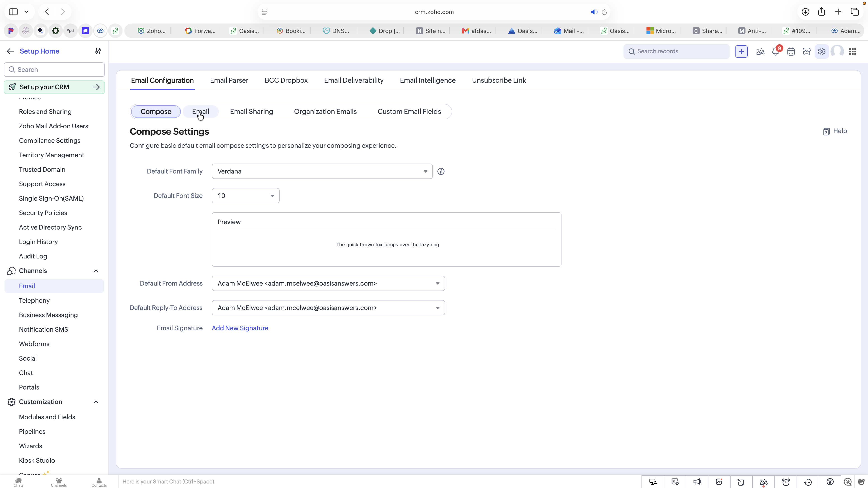Select the Organization Emails sub-tab
Viewport: 868px width, 488px height.
(x=325, y=111)
